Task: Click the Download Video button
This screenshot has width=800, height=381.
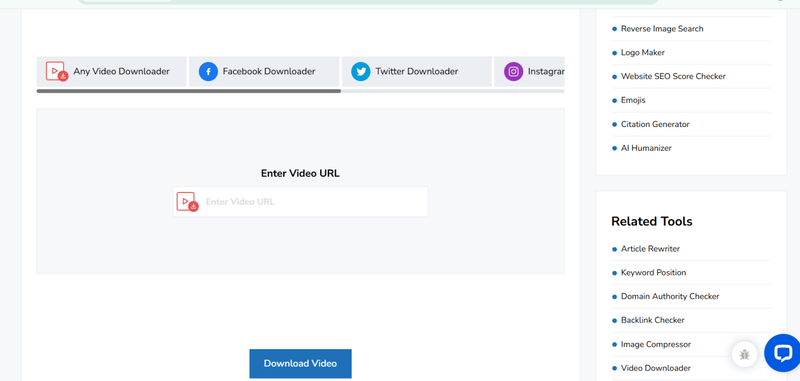Action: (x=301, y=364)
